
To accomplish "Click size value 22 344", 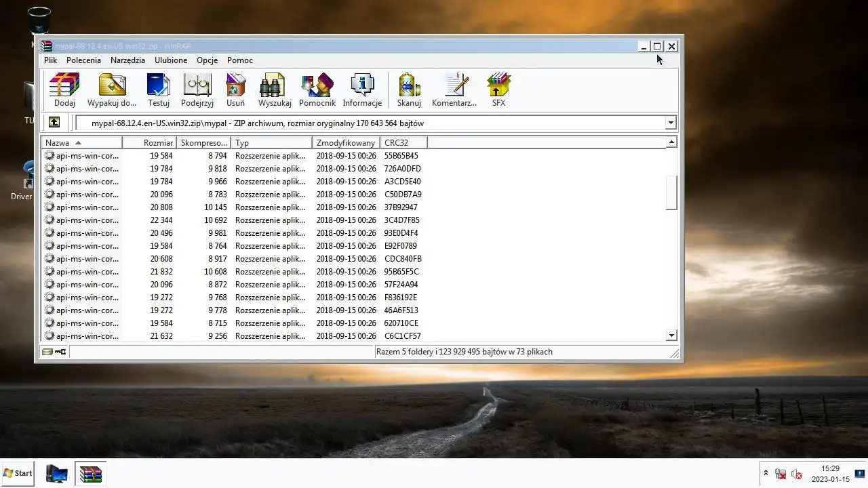I will (x=161, y=220).
